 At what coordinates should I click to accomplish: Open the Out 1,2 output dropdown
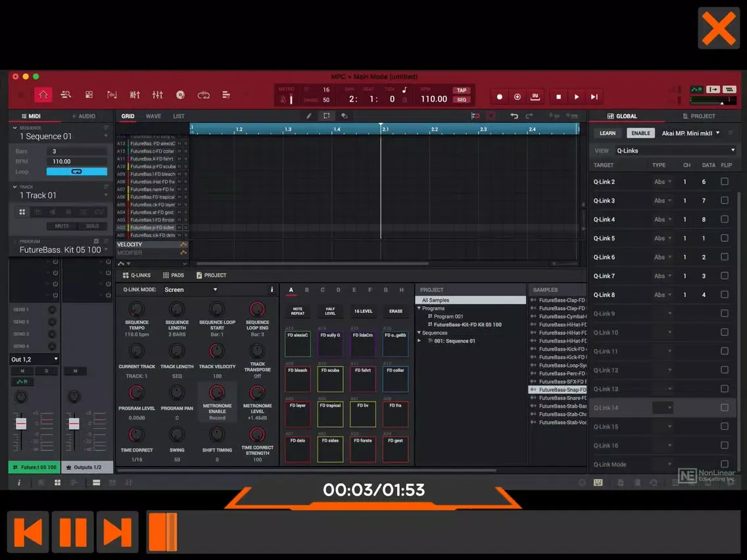(34, 359)
